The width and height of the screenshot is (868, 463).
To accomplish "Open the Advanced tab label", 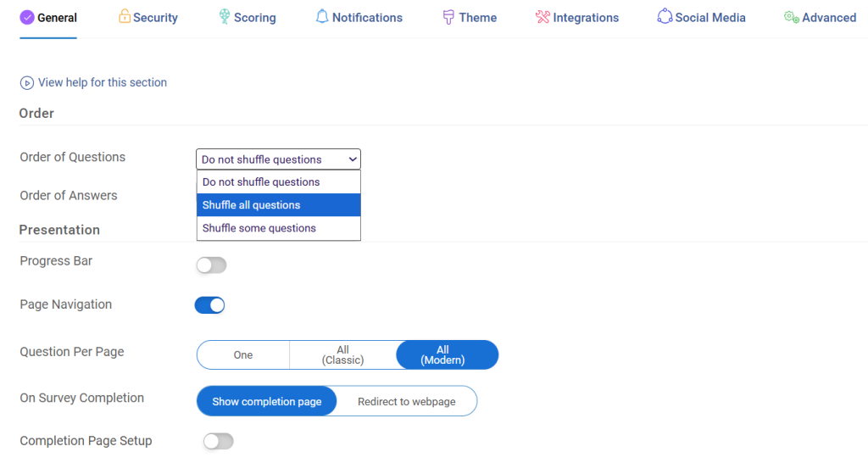I will tap(829, 18).
